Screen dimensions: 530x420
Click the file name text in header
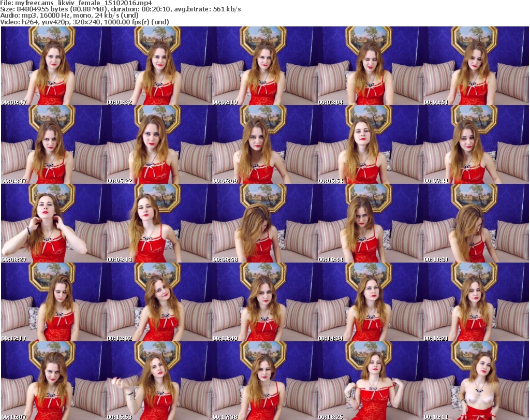point(61,3)
